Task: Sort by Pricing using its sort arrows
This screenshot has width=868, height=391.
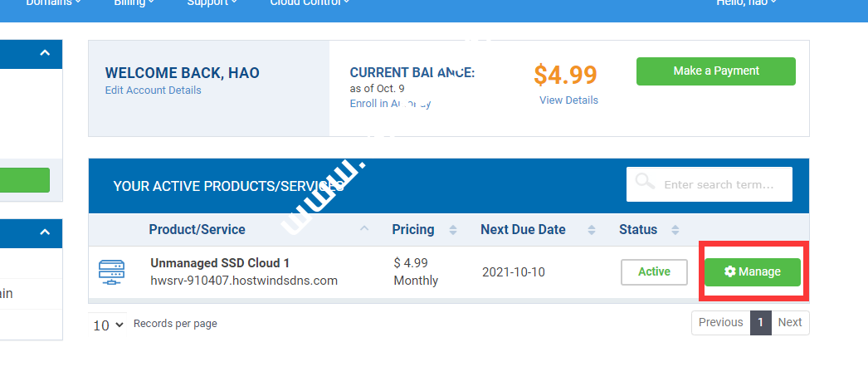Action: pos(453,230)
